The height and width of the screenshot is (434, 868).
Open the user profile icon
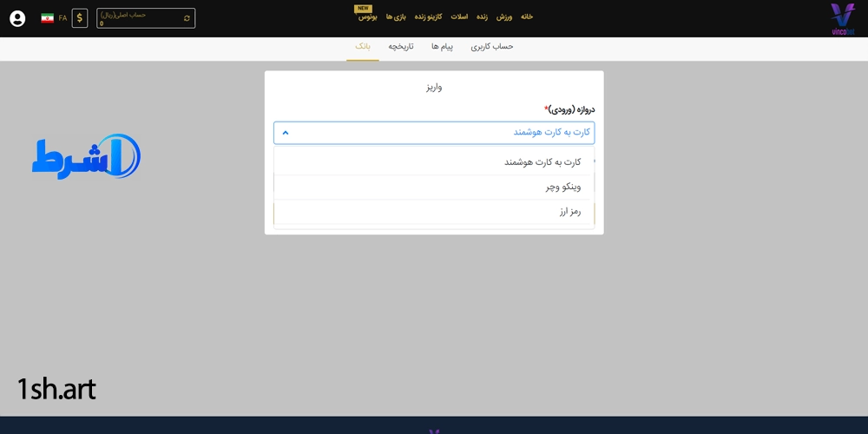(17, 18)
